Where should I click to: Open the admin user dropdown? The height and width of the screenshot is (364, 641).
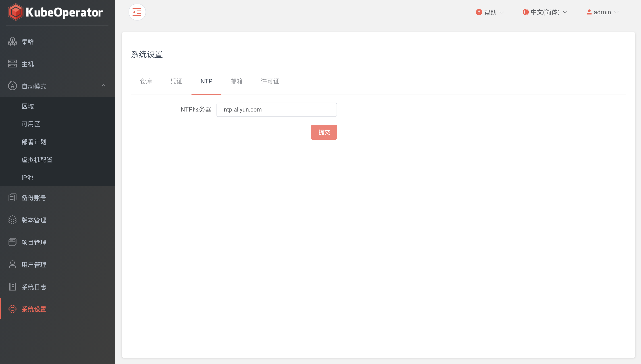click(602, 12)
